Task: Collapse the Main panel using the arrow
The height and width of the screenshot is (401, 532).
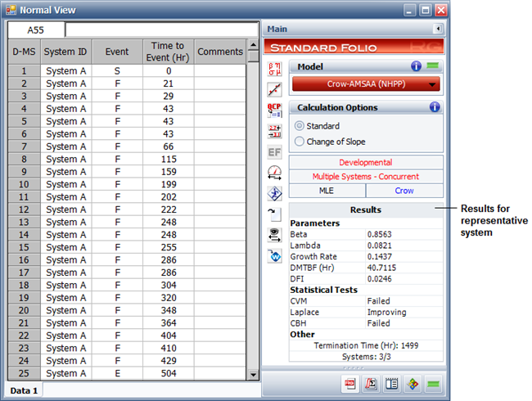Action: click(438, 29)
